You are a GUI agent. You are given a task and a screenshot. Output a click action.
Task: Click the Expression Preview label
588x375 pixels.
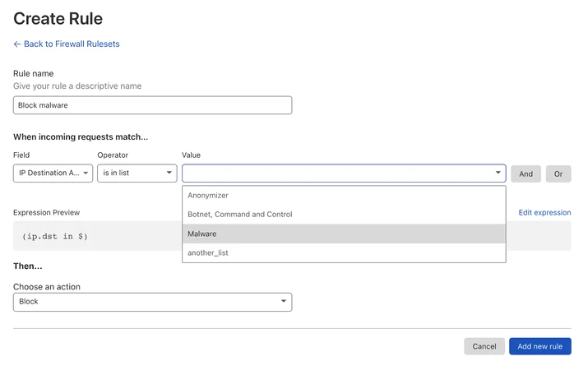(x=47, y=213)
